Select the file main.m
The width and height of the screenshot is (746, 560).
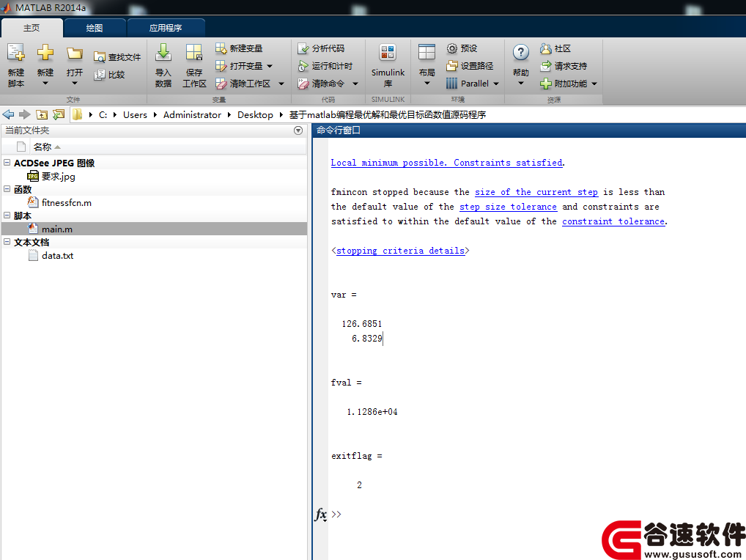154,229
